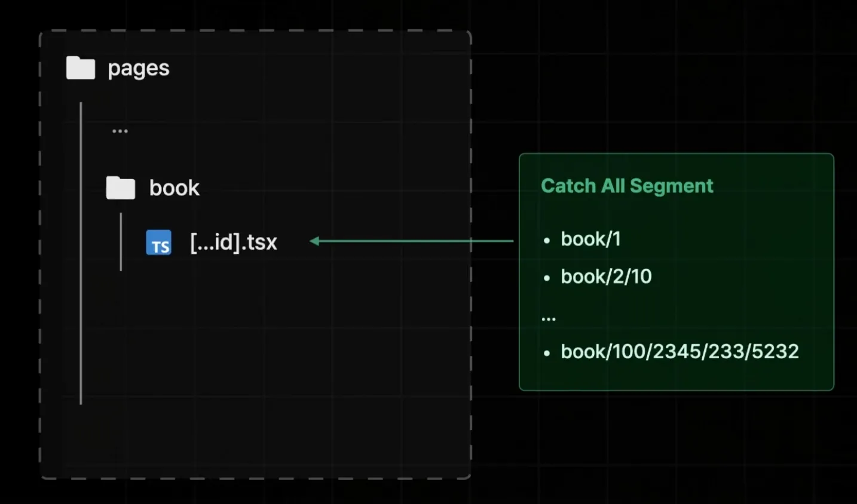
Task: Click the book/2/10 route example
Action: click(x=606, y=276)
